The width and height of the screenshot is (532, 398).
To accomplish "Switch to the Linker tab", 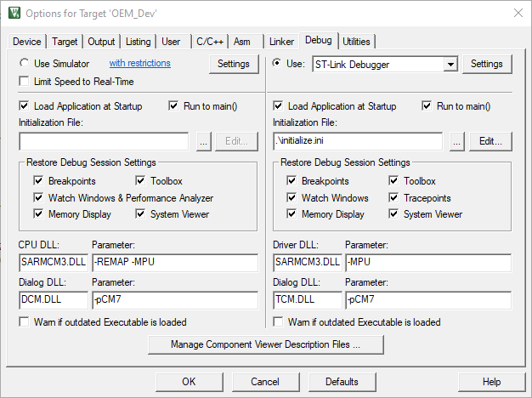I will click(x=281, y=42).
